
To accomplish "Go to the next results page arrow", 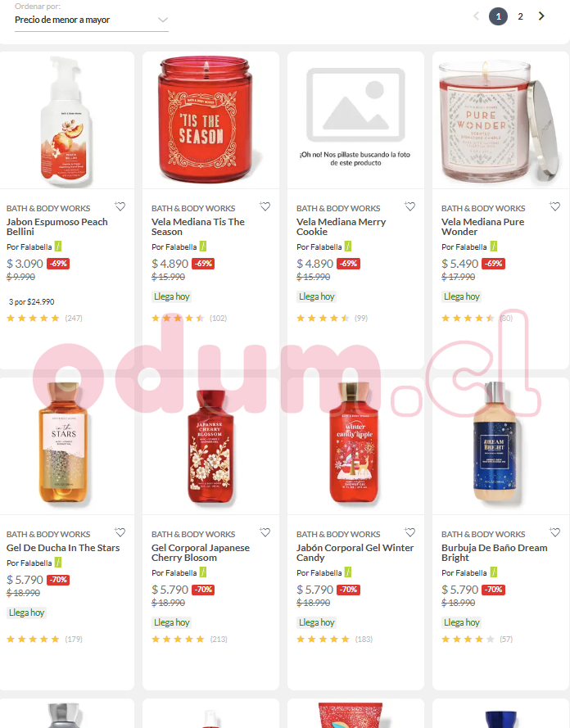I will [x=541, y=16].
